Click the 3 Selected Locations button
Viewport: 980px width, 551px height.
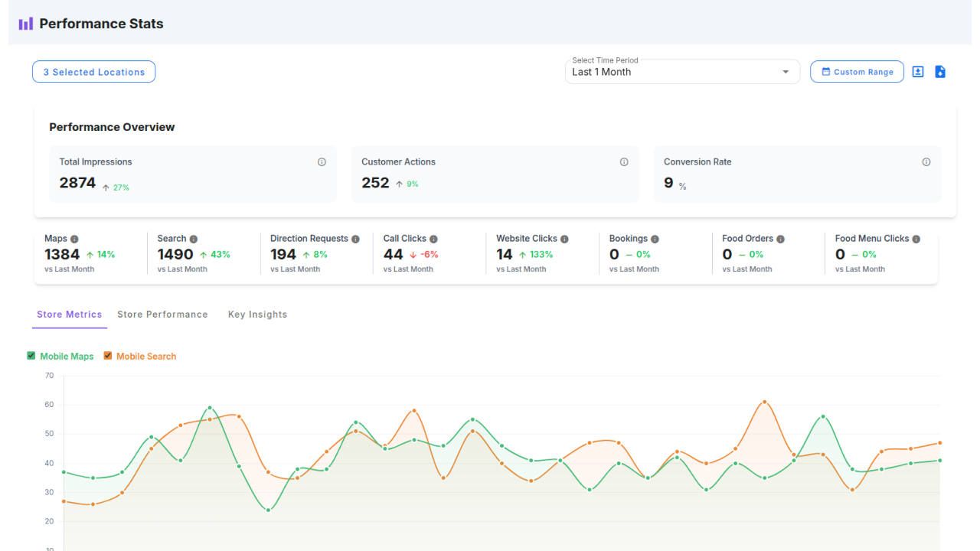tap(93, 71)
